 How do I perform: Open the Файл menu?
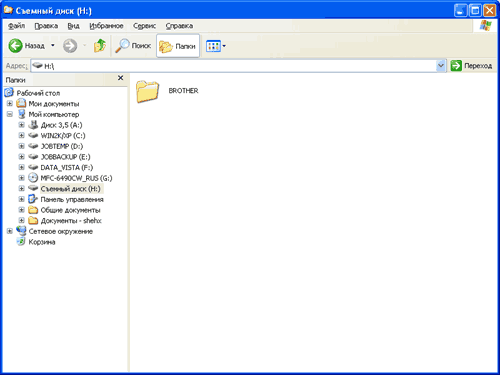tap(16, 26)
